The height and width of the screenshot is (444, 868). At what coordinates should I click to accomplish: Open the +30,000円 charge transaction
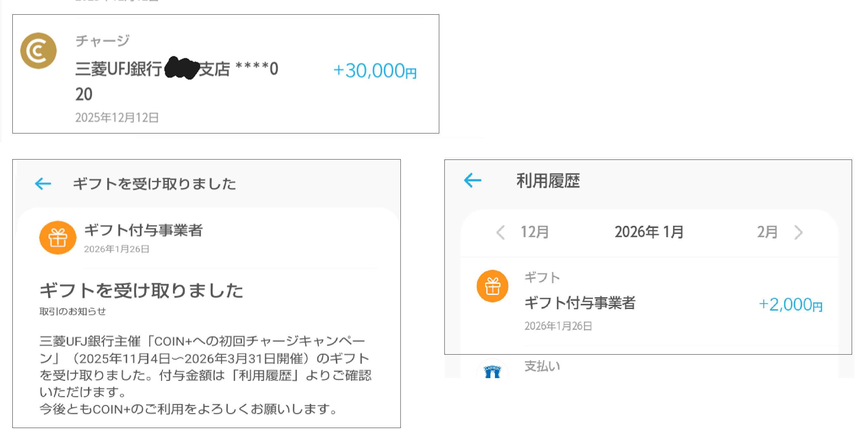tap(375, 71)
